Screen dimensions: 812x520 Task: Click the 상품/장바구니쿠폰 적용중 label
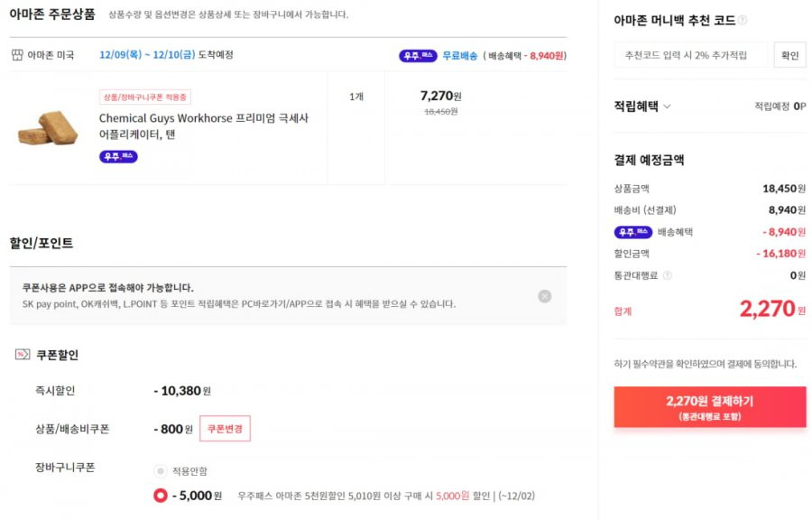(145, 97)
